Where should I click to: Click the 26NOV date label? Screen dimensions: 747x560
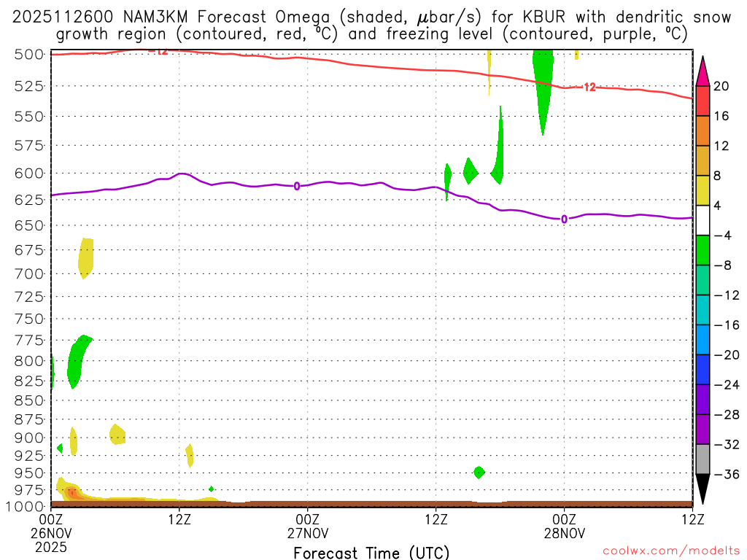[51, 533]
